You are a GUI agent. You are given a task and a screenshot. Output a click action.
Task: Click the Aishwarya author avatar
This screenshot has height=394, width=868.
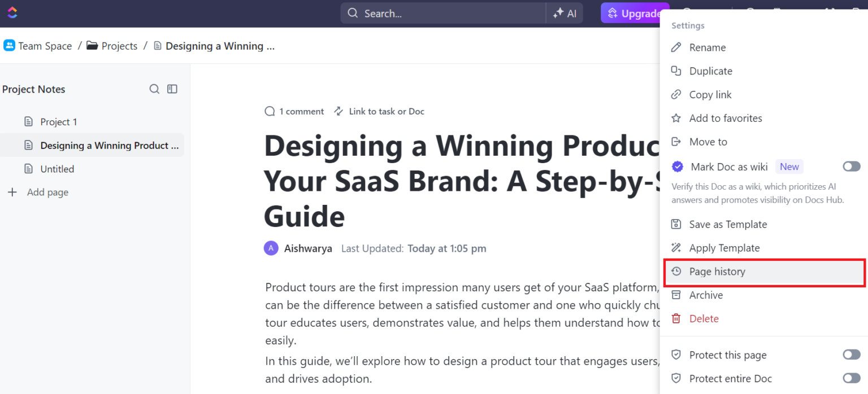click(x=271, y=248)
